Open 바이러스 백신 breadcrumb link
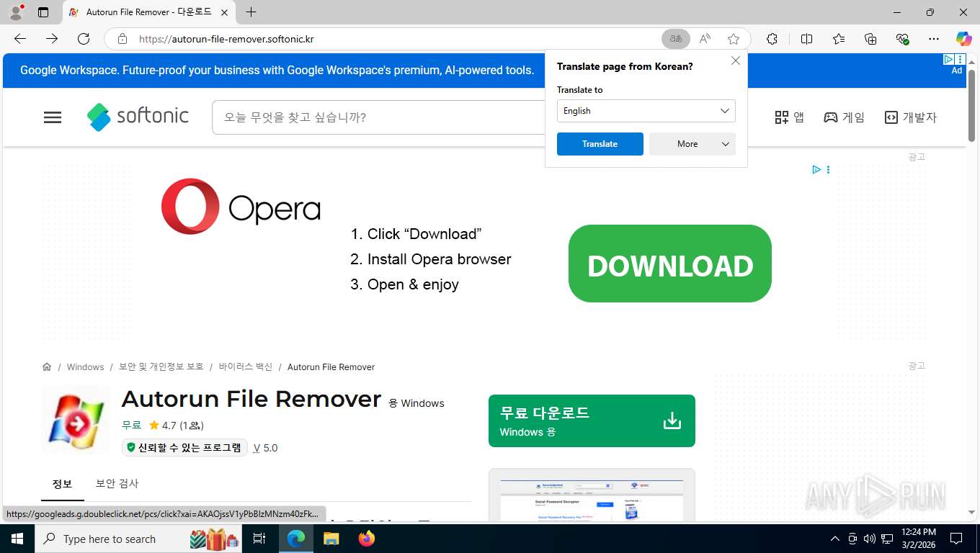This screenshot has width=980, height=553. tap(246, 367)
